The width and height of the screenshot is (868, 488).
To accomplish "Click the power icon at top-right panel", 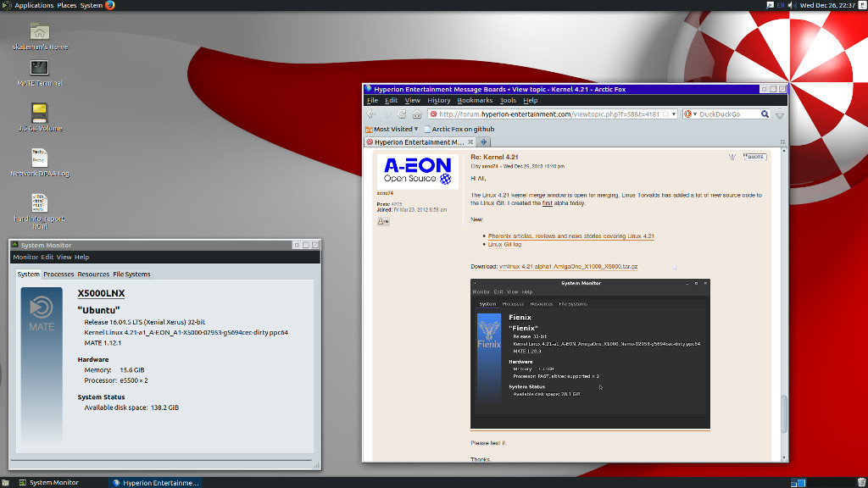I will click(x=862, y=6).
